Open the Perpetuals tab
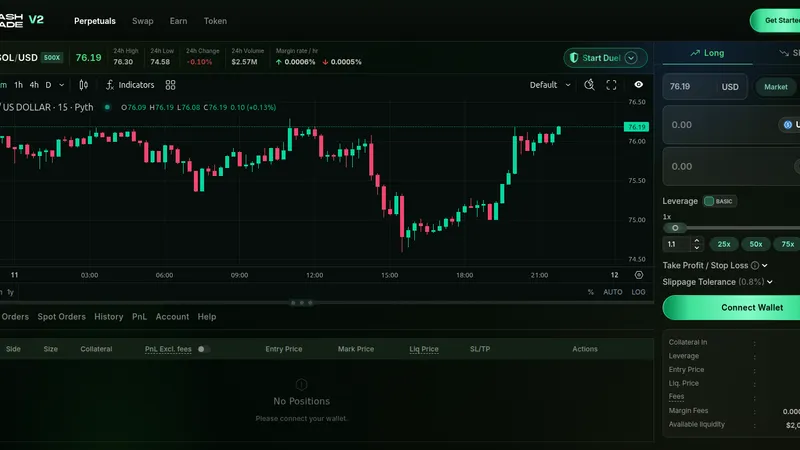The image size is (800, 450). click(95, 21)
